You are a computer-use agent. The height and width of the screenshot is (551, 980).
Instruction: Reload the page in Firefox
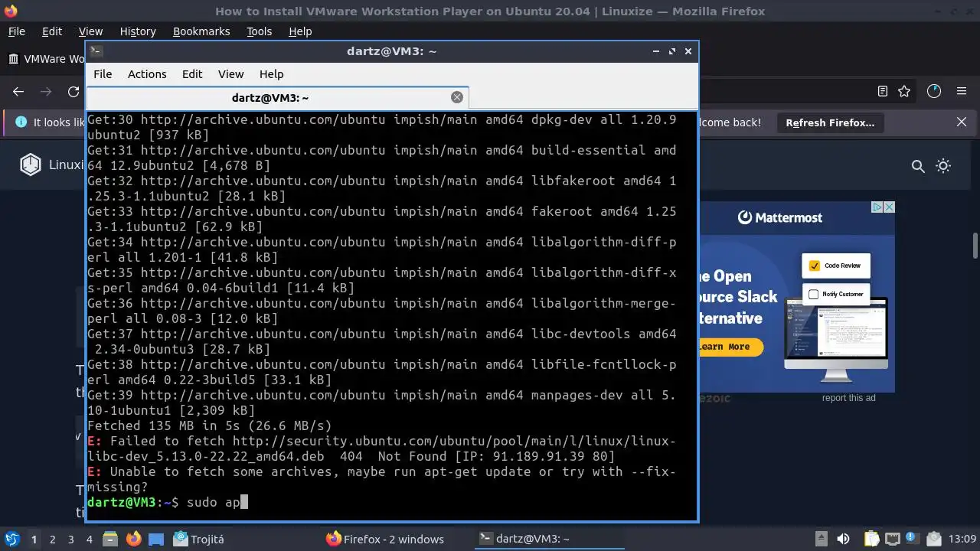(73, 91)
